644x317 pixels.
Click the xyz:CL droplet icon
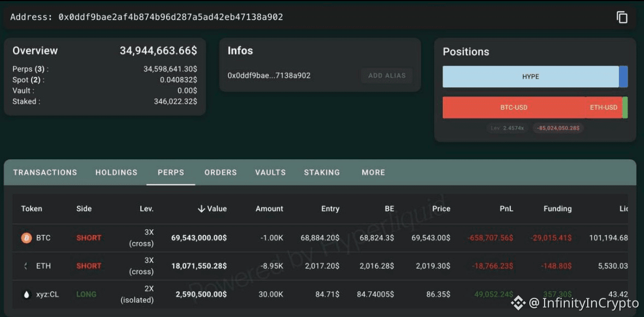click(26, 295)
